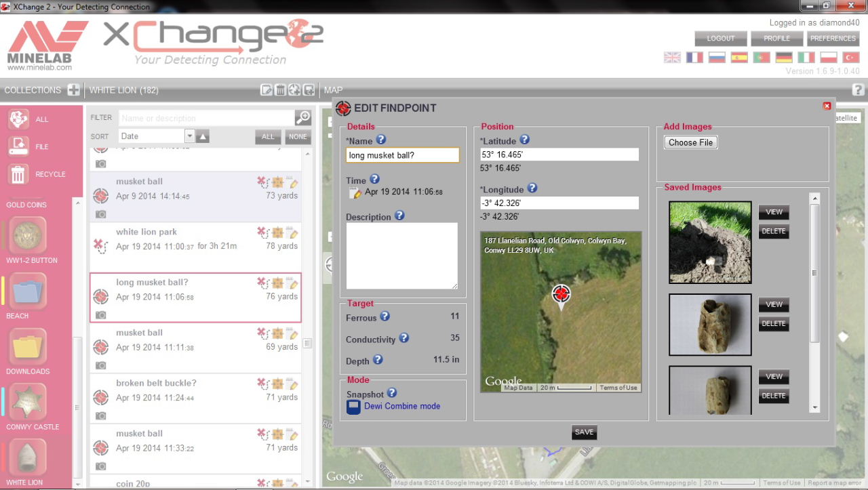This screenshot has width=868, height=490.
Task: Click the help icon next to Conductivity
Action: pos(404,338)
